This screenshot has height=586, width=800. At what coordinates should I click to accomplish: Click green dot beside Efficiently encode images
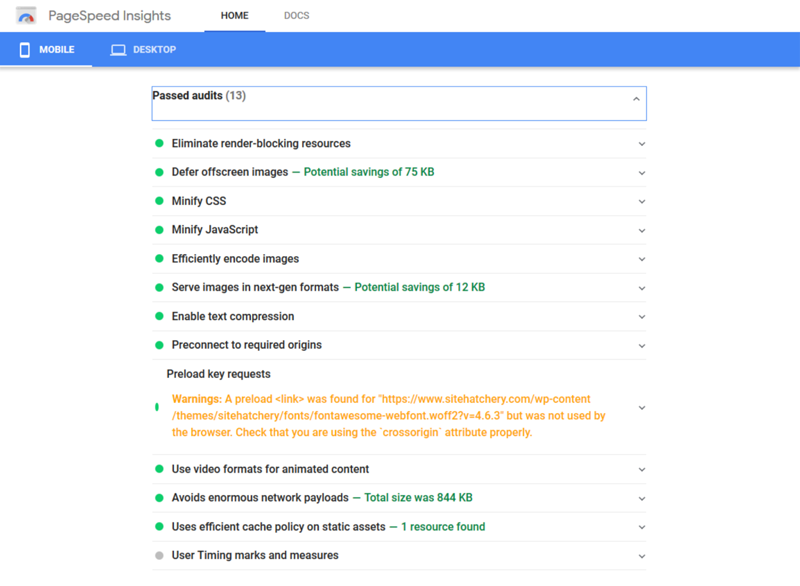coord(159,259)
